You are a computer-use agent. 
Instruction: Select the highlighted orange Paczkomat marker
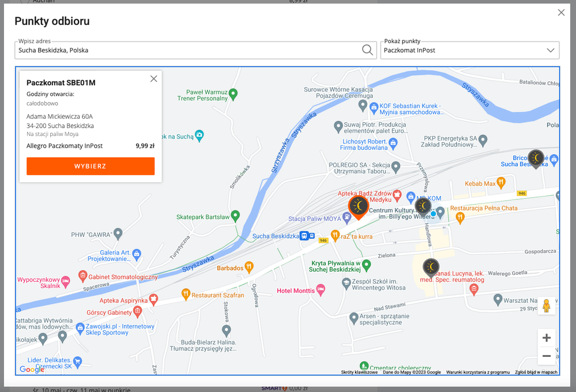coord(358,208)
